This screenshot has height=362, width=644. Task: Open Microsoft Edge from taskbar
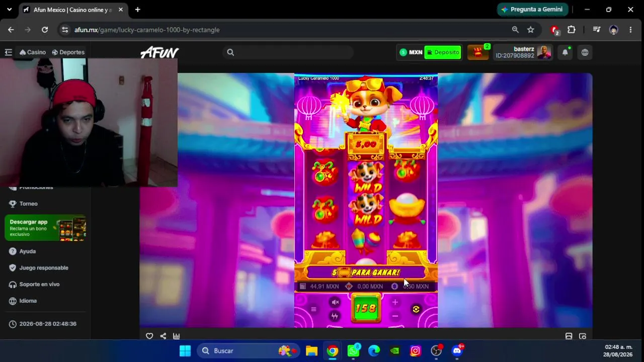[x=374, y=351]
